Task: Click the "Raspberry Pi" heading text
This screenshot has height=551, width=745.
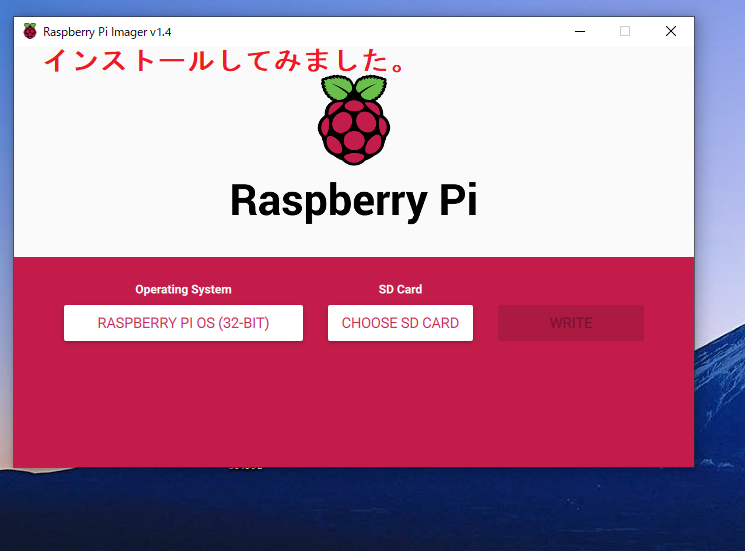Action: [354, 201]
